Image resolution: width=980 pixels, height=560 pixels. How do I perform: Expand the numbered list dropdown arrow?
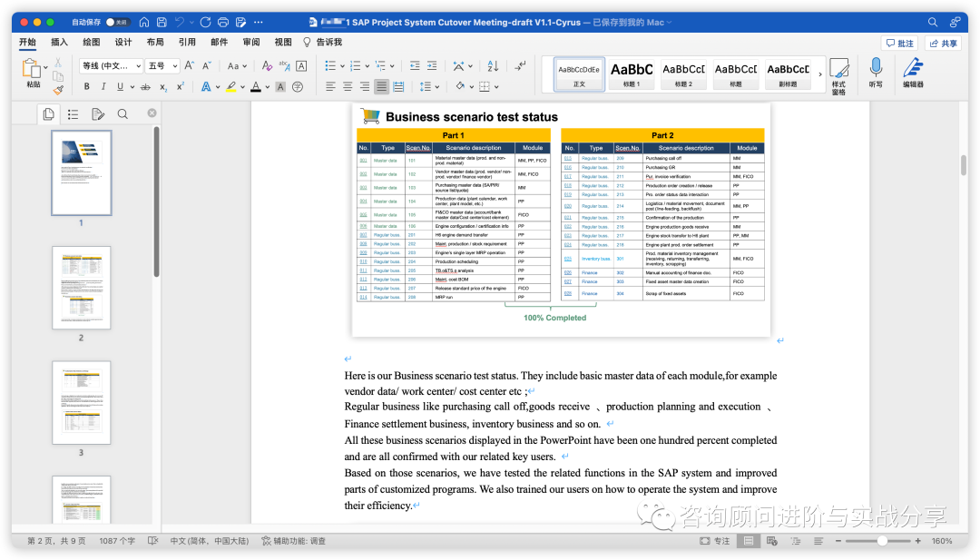tap(367, 66)
